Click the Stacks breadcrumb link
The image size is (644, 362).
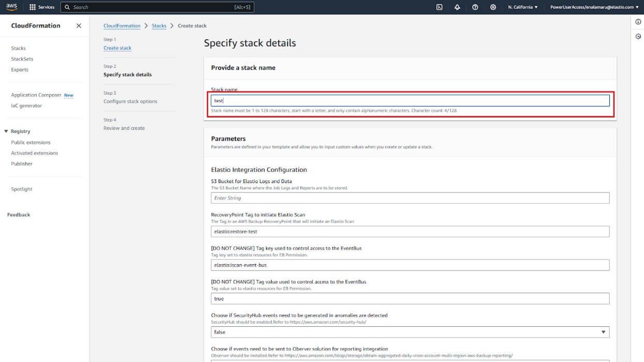click(x=159, y=26)
